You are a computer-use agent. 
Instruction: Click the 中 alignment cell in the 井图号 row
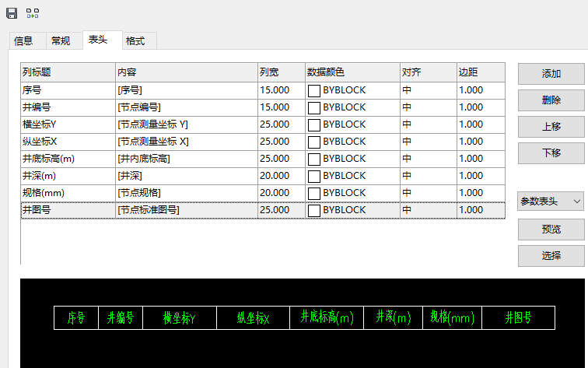(x=429, y=210)
